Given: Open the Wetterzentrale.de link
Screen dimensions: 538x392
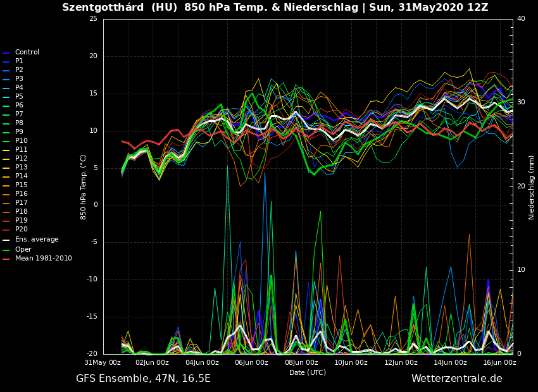Looking at the screenshot, I should point(456,379).
